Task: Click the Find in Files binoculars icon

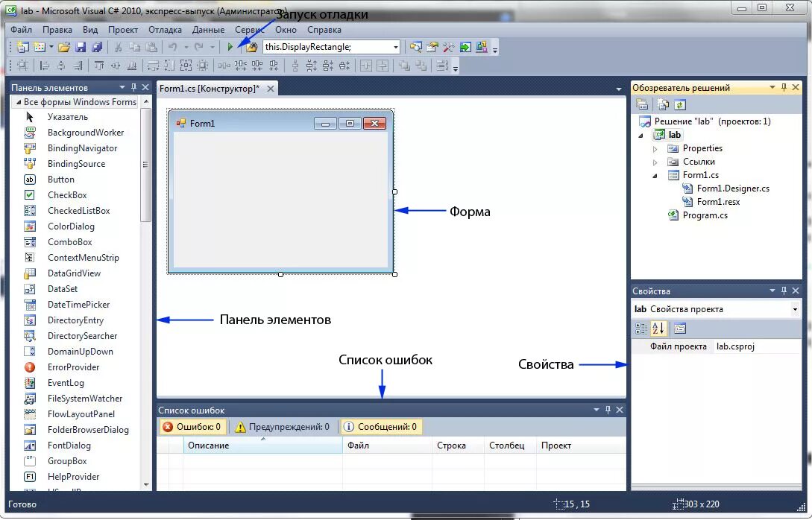Action: pyautogui.click(x=252, y=47)
